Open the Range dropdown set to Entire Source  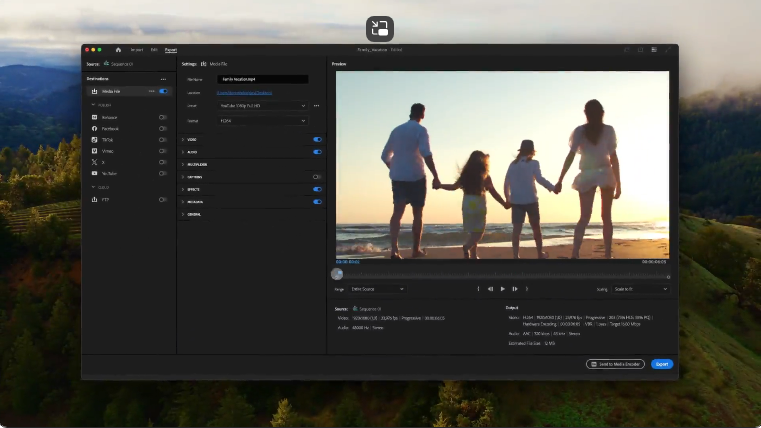tap(377, 288)
